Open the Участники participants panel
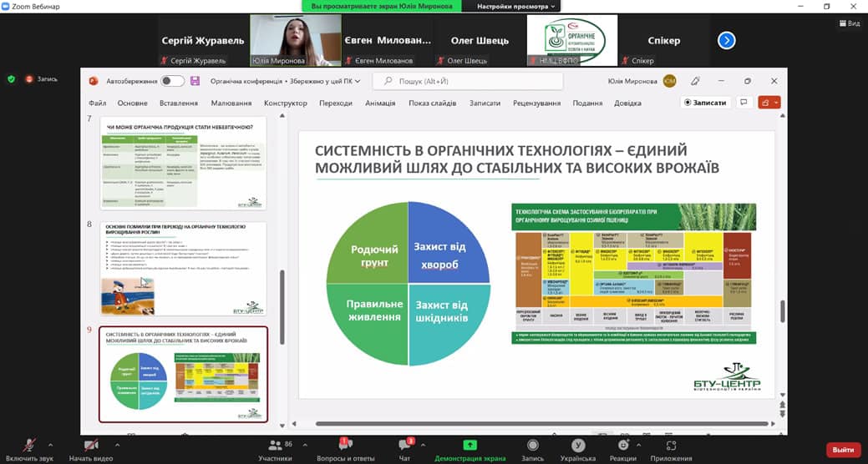The width and height of the screenshot is (868, 464). pyautogui.click(x=275, y=445)
